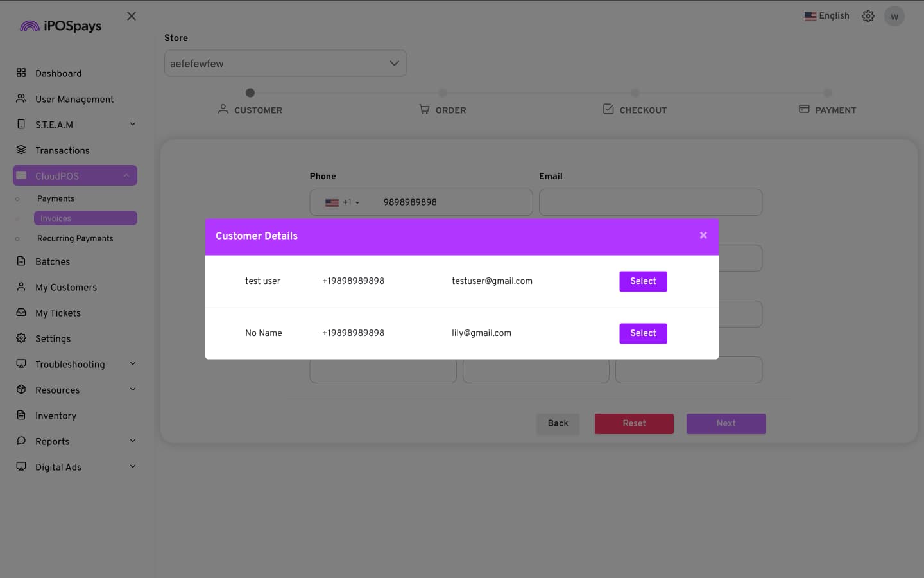Close the sidebar with the X icon
Screen dimensions: 924x578
click(x=132, y=16)
